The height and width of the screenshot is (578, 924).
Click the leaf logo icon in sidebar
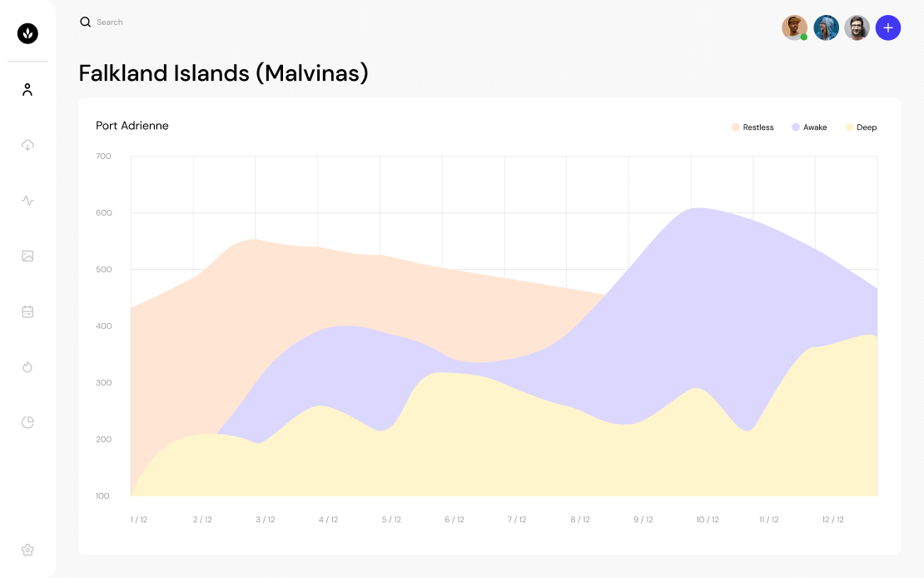pos(27,33)
